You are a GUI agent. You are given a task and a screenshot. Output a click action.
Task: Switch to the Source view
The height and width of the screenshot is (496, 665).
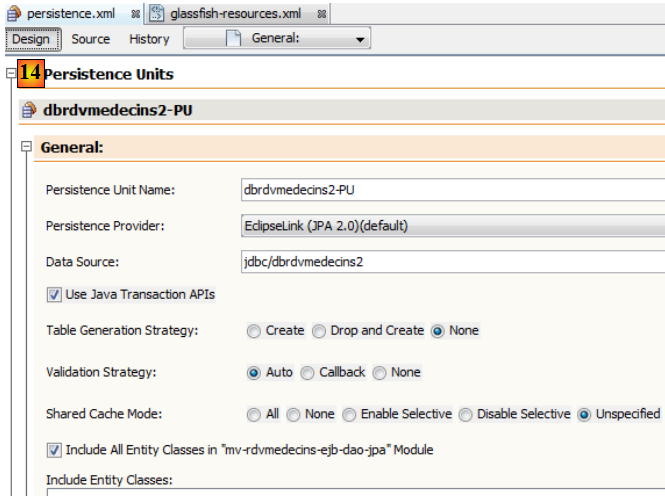[x=91, y=39]
